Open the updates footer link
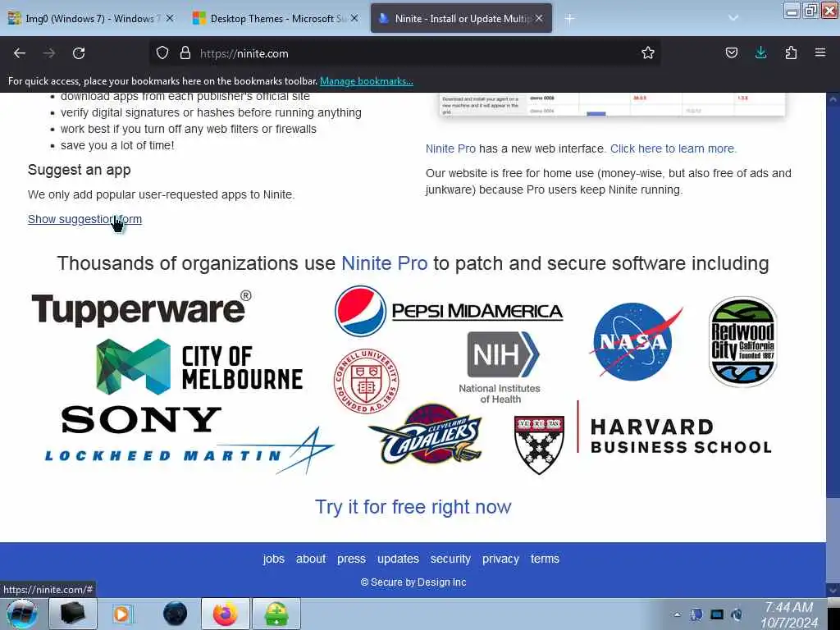Viewport: 840px width, 630px height. click(x=398, y=559)
